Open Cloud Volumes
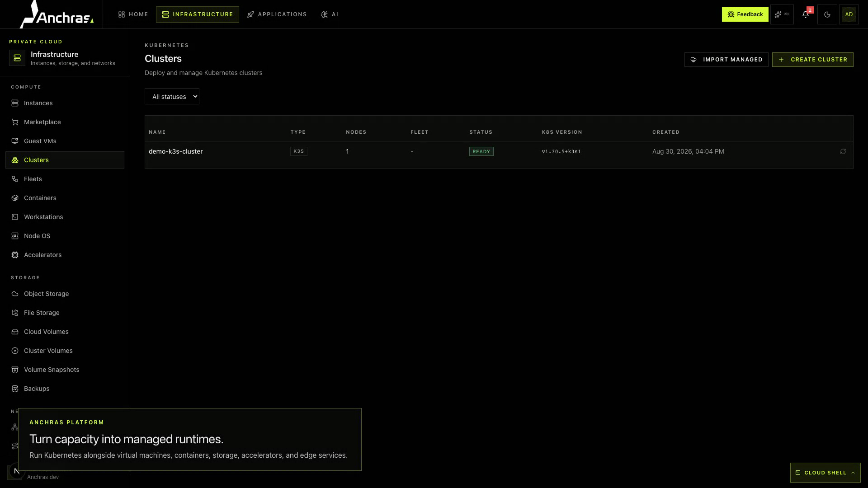This screenshot has height=488, width=868. [65, 332]
